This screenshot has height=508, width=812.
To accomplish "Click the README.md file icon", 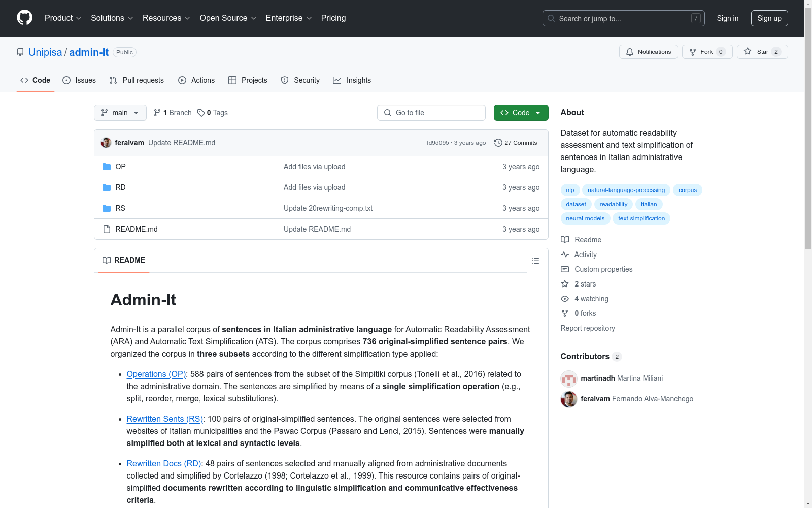I will point(107,229).
